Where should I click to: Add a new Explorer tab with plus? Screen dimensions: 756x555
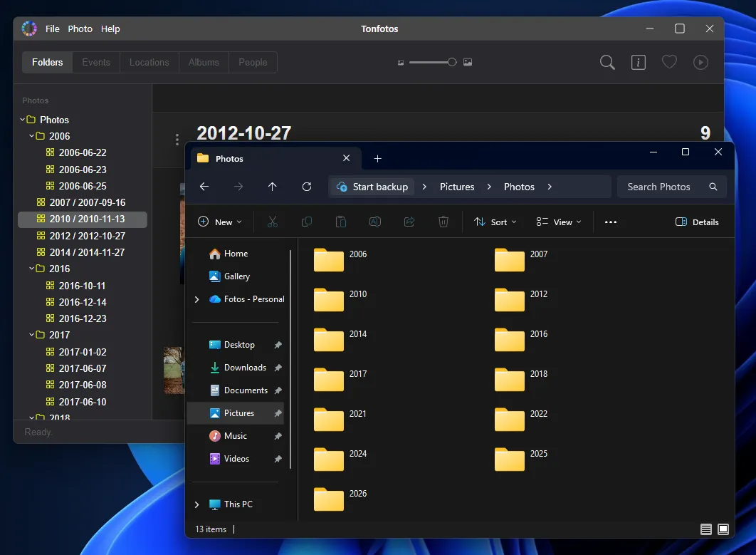tap(377, 158)
